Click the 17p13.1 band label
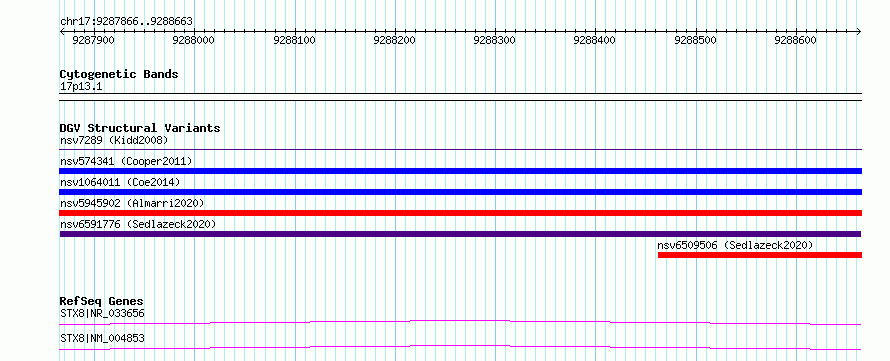The height and width of the screenshot is (361, 890). tap(81, 87)
